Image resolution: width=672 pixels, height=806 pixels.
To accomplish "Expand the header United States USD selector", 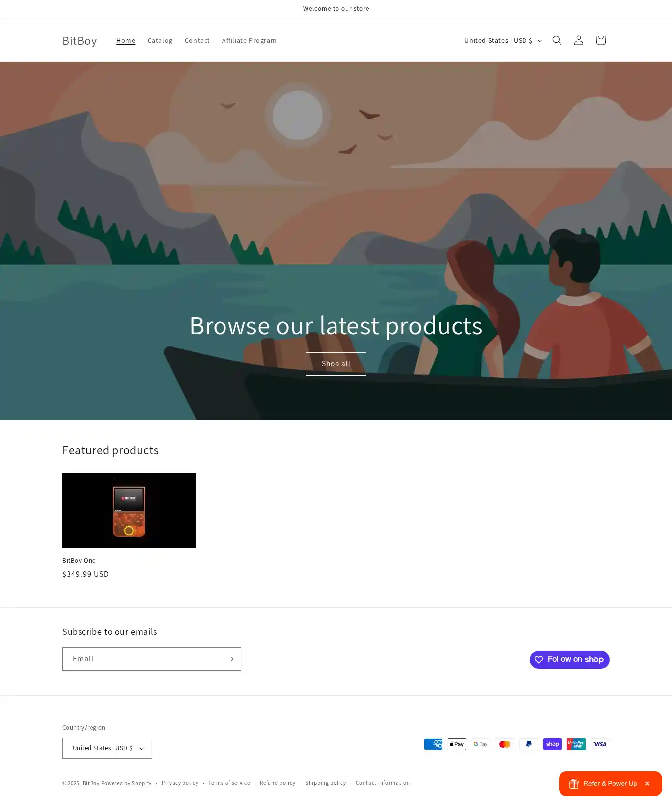I will 503,40.
